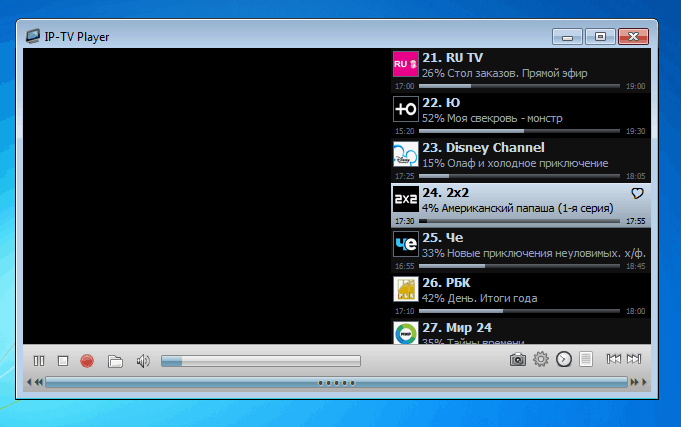Click program 'День. Итоги года'

(x=492, y=298)
